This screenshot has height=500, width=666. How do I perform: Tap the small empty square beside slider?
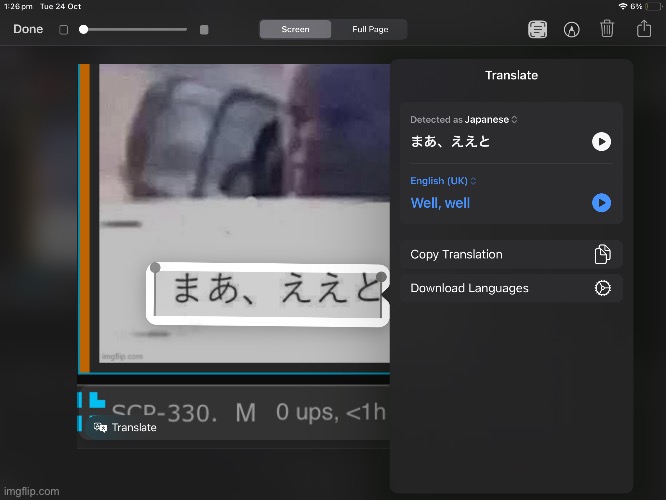[x=63, y=30]
